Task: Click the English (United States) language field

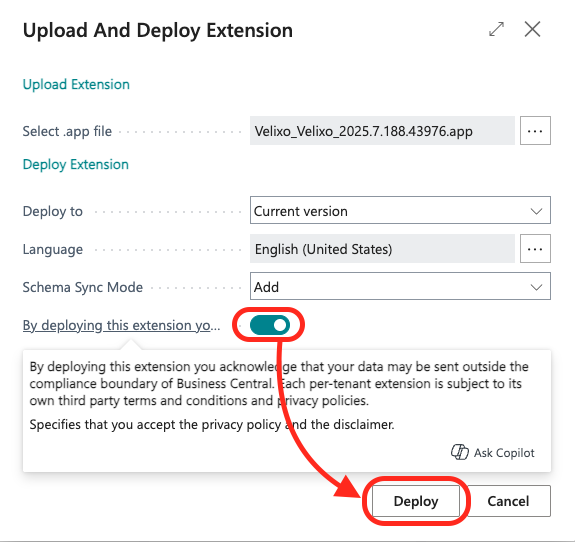Action: tap(382, 249)
